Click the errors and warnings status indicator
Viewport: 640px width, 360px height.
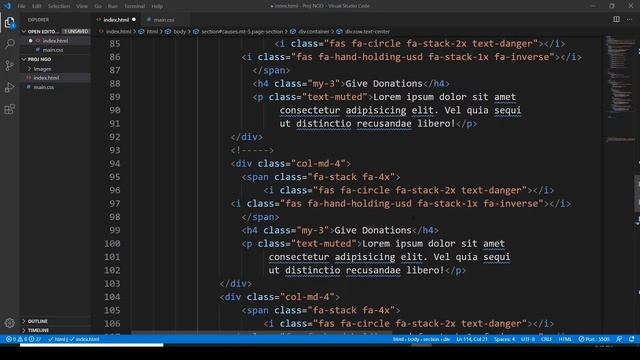tap(24, 339)
